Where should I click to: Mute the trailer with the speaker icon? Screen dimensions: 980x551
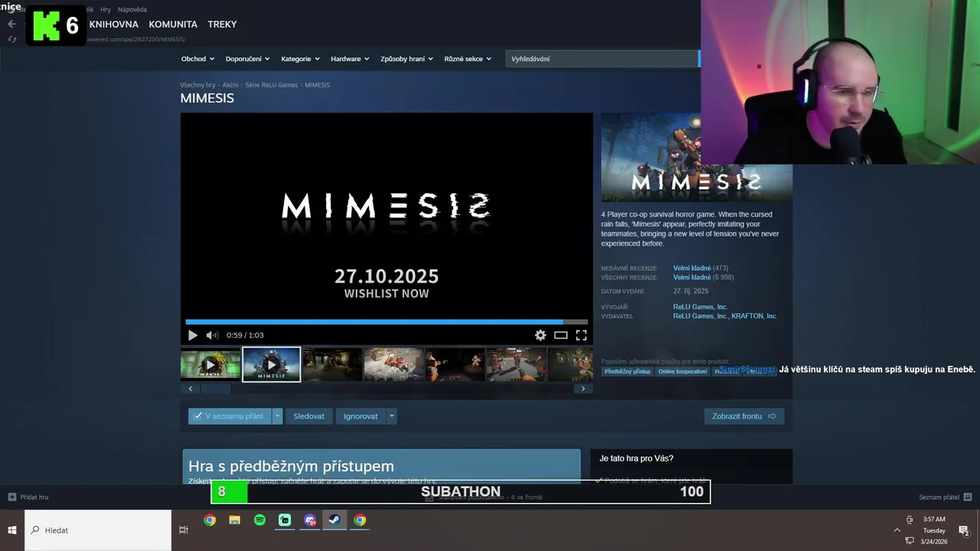pos(212,335)
